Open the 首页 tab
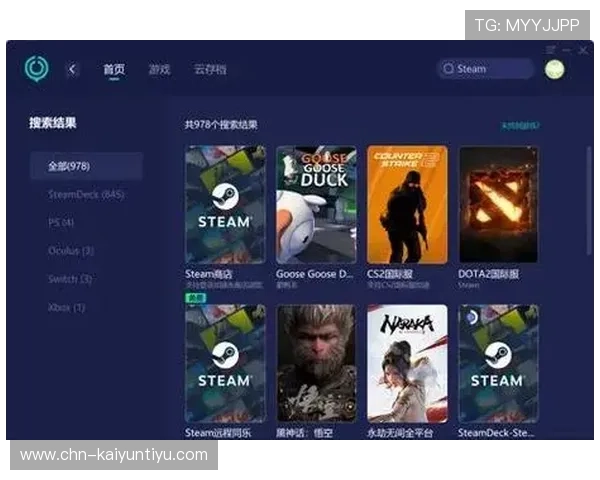Image resolution: width=600 pixels, height=480 pixels. (114, 69)
